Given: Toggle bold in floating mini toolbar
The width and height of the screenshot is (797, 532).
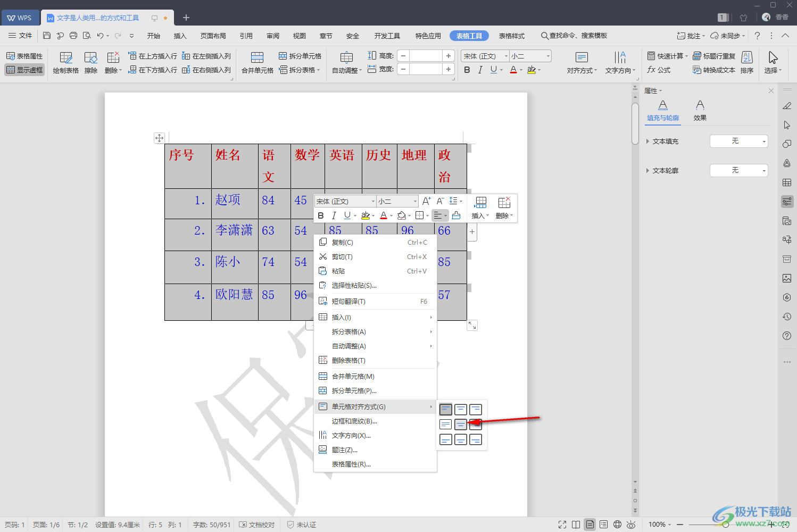Looking at the screenshot, I should click(x=321, y=215).
